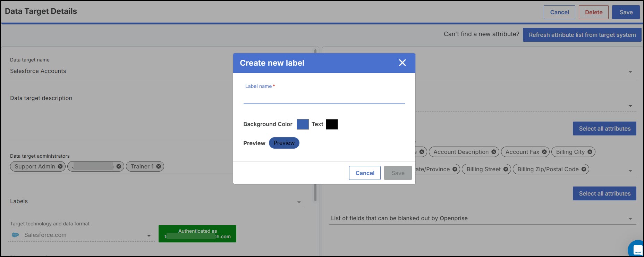644x257 pixels.
Task: Click Save in the label dialog
Action: click(x=398, y=173)
